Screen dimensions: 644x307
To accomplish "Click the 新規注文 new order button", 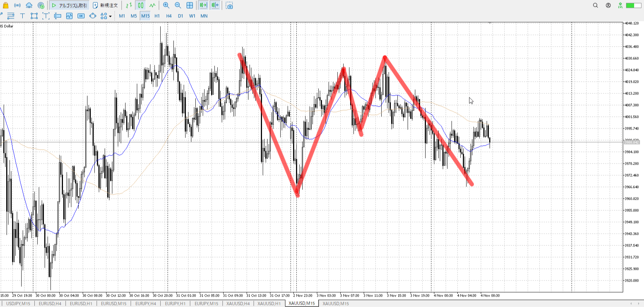I will pyautogui.click(x=105, y=5).
